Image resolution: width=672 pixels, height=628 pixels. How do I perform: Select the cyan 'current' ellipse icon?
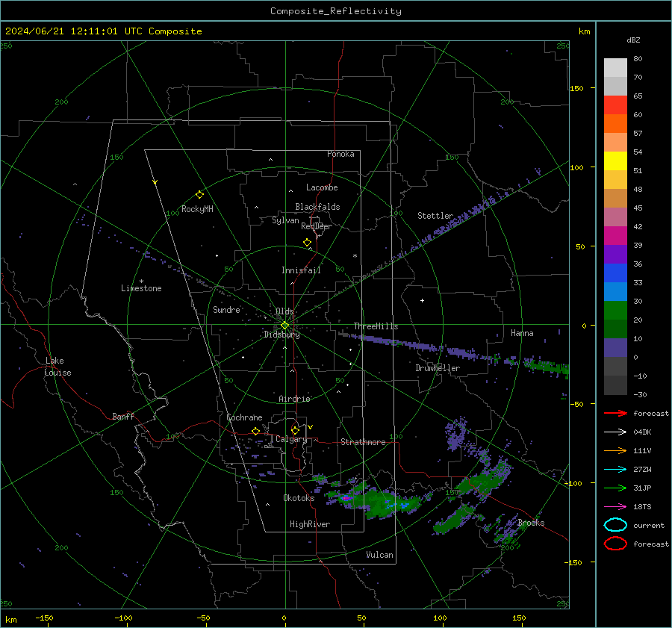[615, 525]
